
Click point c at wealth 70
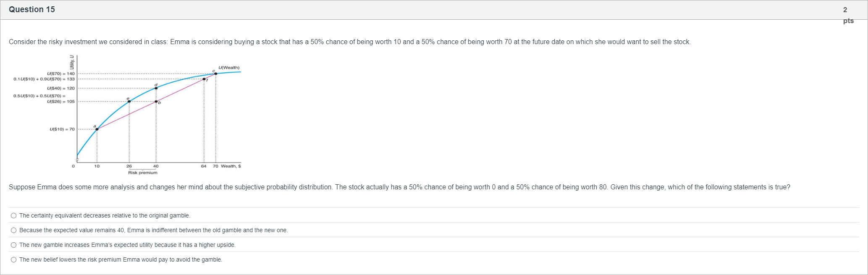[x=216, y=73]
